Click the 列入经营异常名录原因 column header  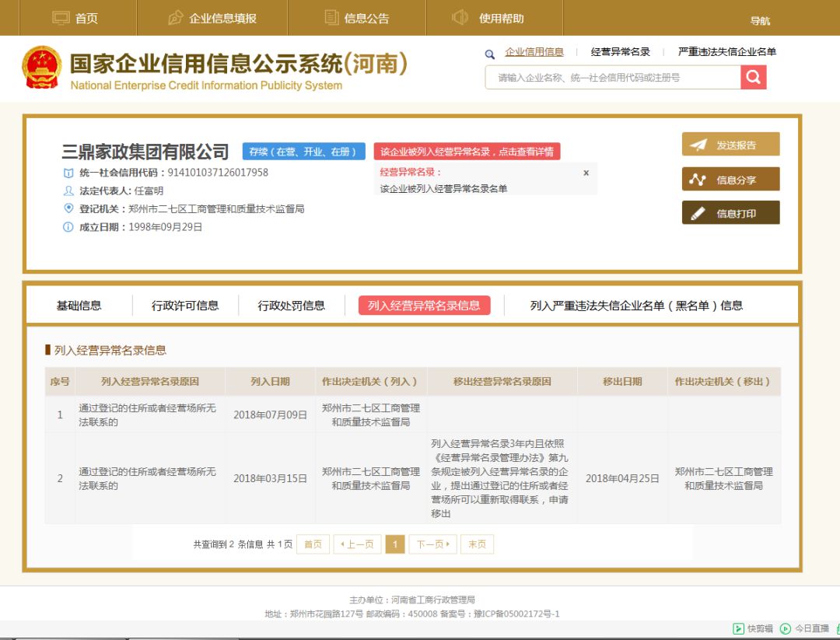(x=150, y=381)
